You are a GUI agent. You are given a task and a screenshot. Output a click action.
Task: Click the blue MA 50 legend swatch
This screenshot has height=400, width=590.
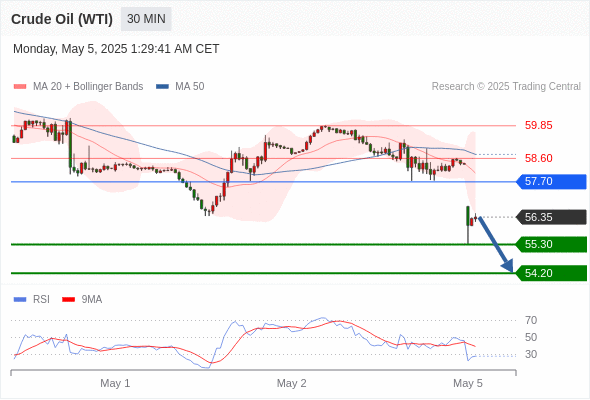click(162, 87)
